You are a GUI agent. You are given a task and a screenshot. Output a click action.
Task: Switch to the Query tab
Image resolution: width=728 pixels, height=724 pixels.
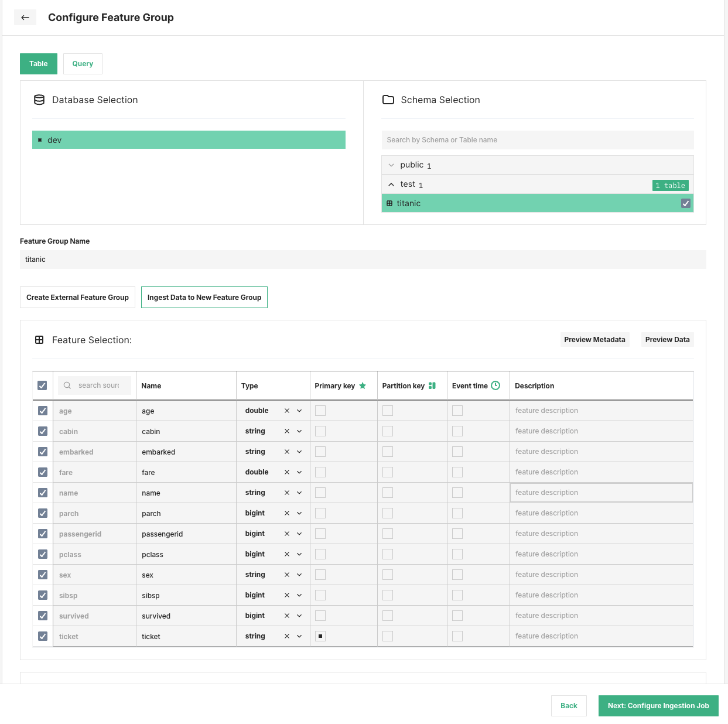point(82,63)
